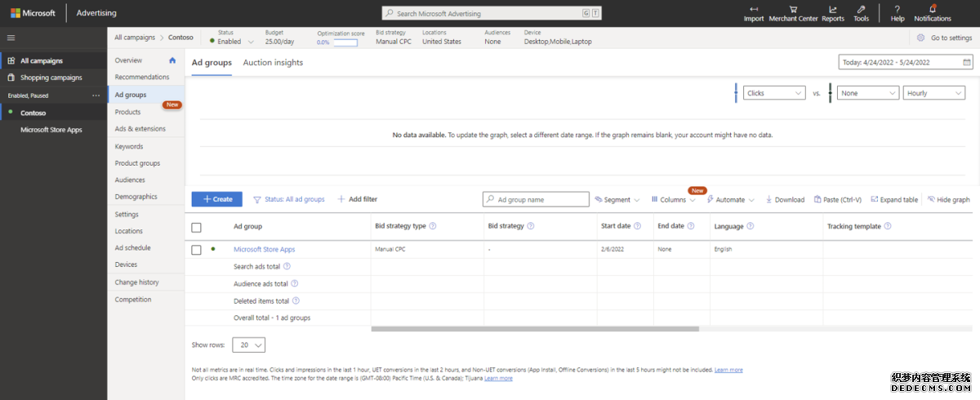Expand the Columns dropdown
The image size is (980, 400).
(673, 199)
